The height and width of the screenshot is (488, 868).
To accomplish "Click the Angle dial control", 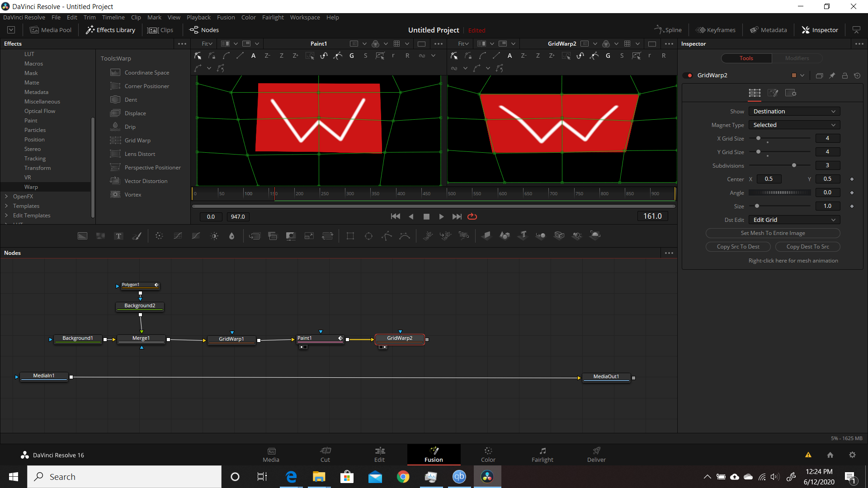I will point(779,192).
